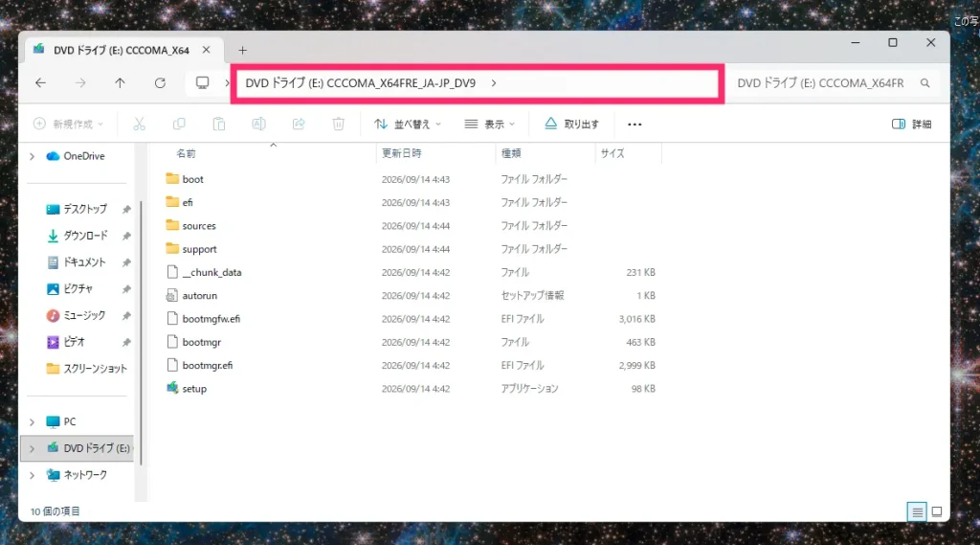The image size is (980, 545).
Task: Expand the ネットワーク tree node
Action: point(32,475)
